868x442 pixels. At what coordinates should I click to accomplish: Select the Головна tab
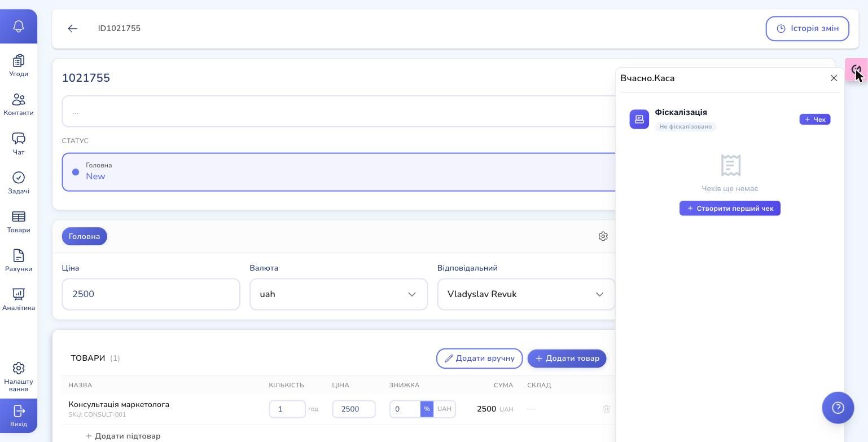pos(85,236)
